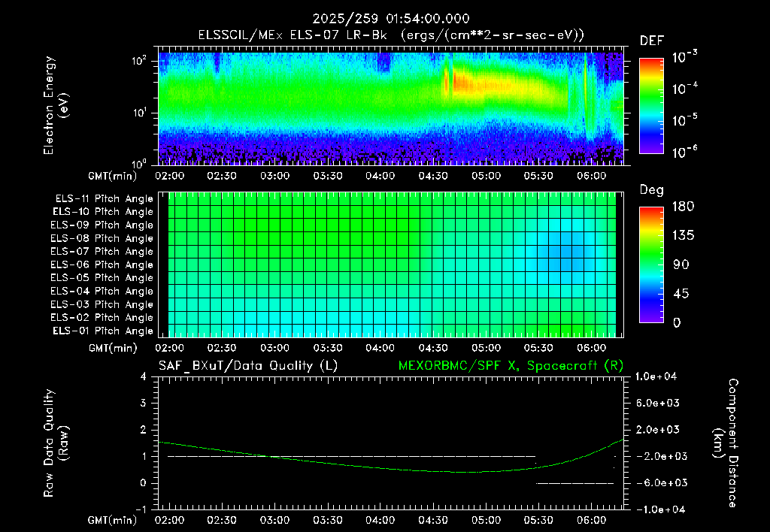Click the 2.0e+03 tick on distance axis

[658, 430]
